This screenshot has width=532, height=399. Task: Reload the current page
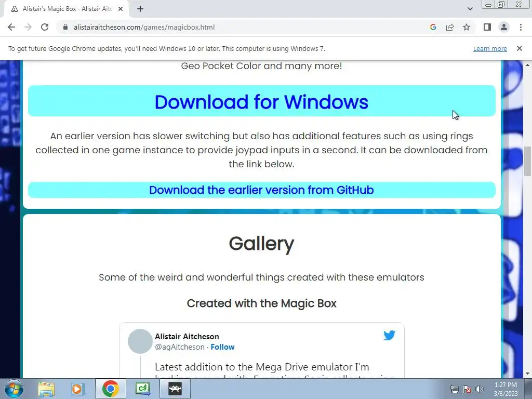point(45,27)
